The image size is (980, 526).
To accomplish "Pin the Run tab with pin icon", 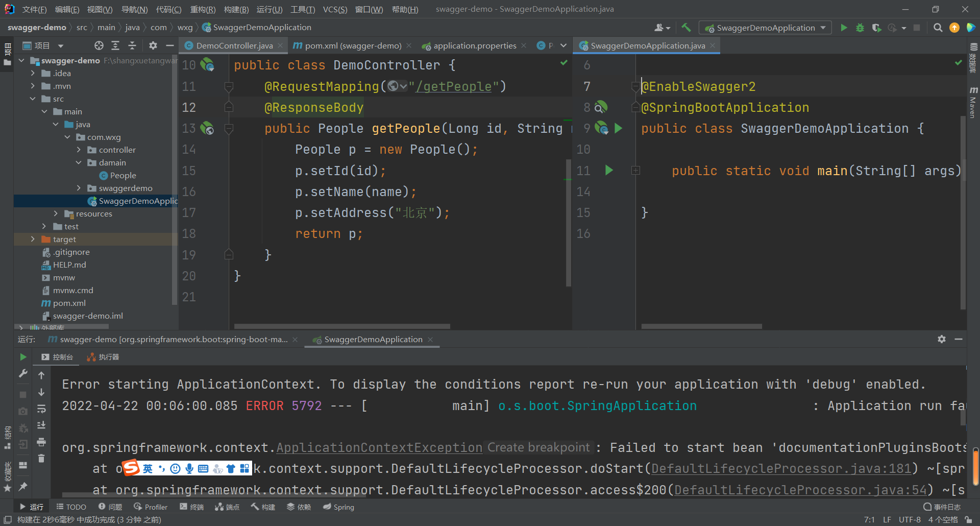I will [x=23, y=487].
